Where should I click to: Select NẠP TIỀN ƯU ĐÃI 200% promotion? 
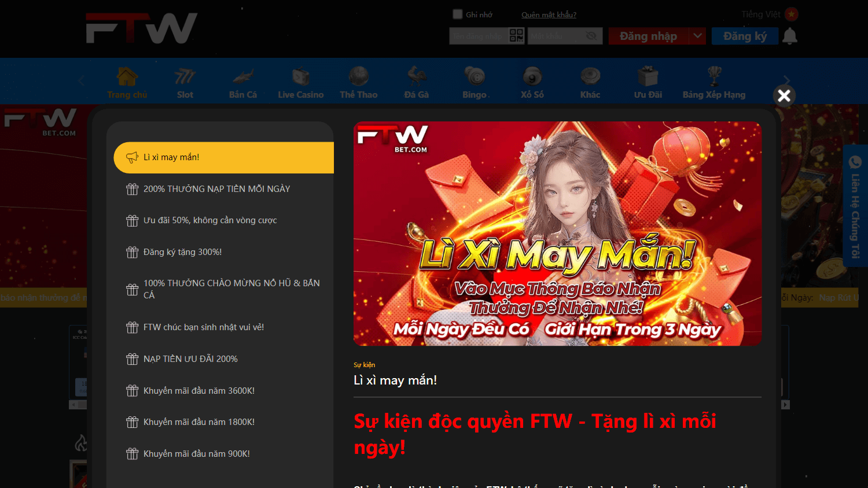[224, 359]
